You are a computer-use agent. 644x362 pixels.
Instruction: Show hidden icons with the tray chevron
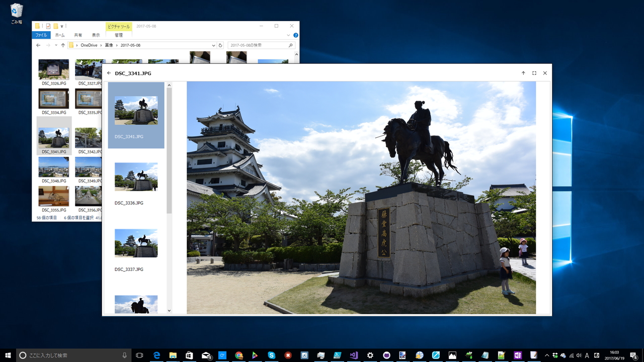(x=547, y=355)
